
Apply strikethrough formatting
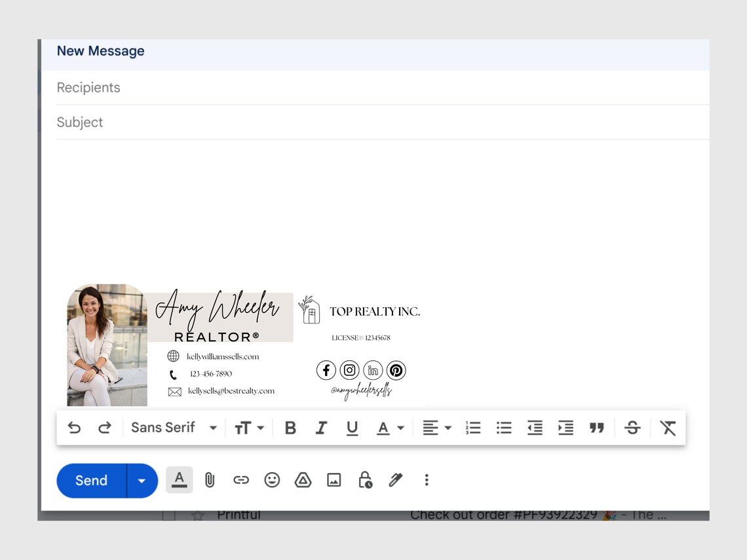coord(632,427)
